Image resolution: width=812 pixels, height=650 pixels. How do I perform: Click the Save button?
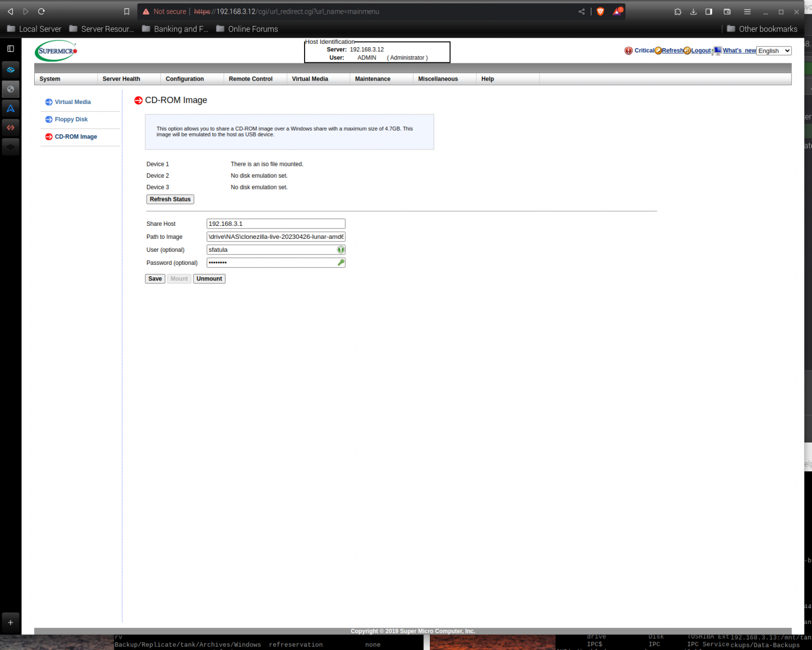coord(155,279)
